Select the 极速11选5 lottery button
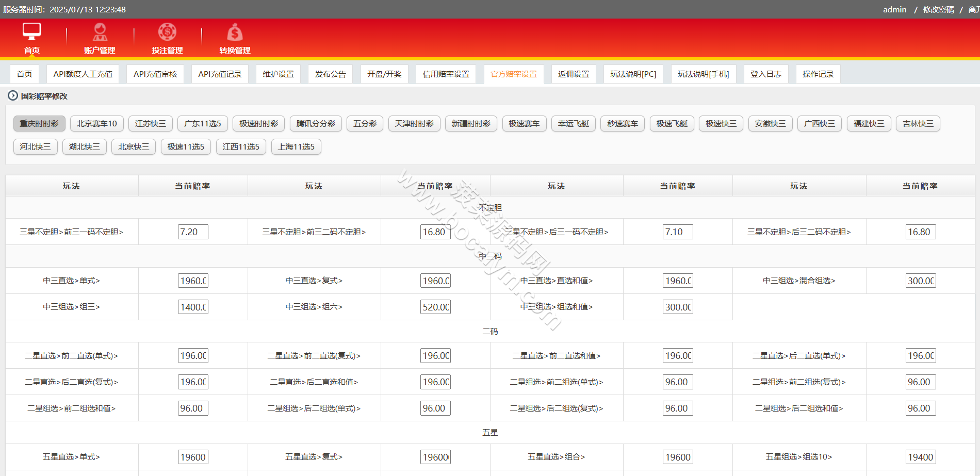980x476 pixels. (x=186, y=146)
